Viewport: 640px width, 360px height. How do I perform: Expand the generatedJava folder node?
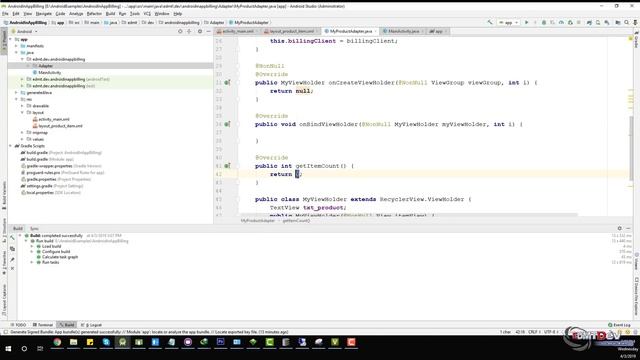click(x=16, y=93)
